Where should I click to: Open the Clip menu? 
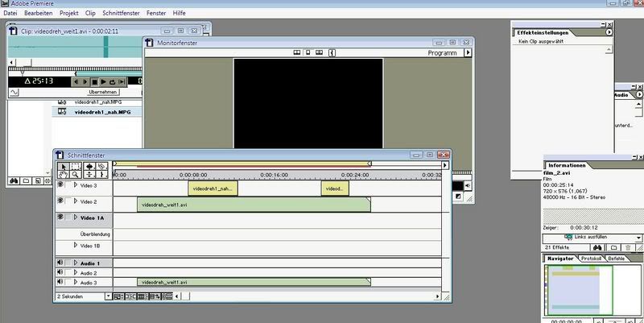pos(90,13)
